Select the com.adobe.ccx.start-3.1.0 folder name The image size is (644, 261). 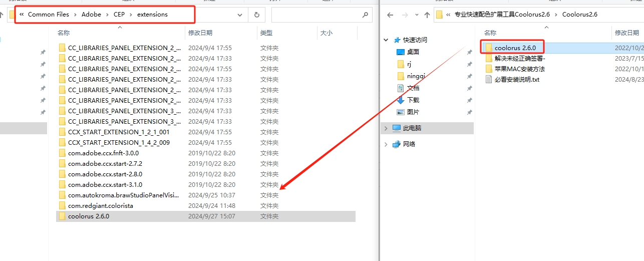click(105, 184)
